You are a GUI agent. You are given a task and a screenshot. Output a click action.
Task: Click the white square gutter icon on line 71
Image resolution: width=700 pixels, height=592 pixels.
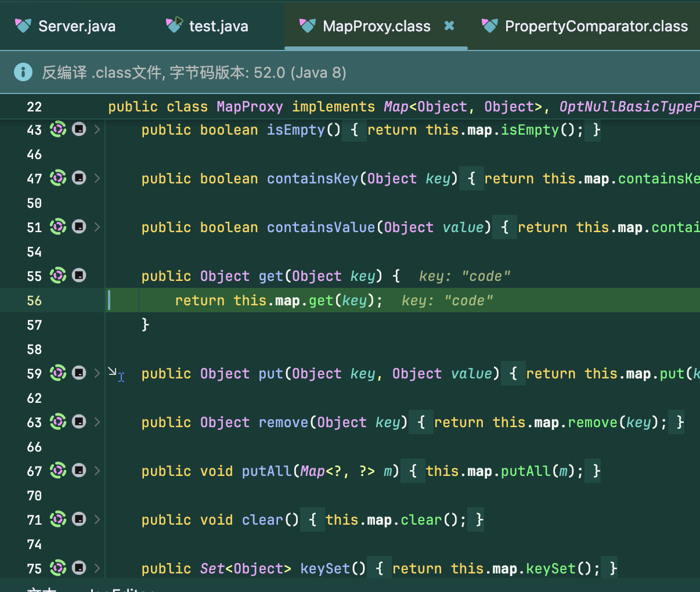coord(79,519)
